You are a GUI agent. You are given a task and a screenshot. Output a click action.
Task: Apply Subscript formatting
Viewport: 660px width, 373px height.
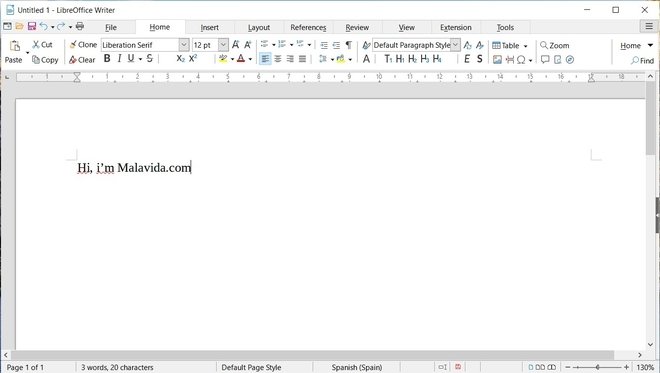tap(181, 59)
